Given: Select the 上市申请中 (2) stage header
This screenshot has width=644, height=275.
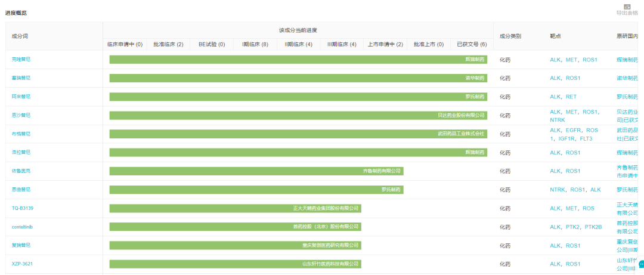Looking at the screenshot, I should point(385,44).
